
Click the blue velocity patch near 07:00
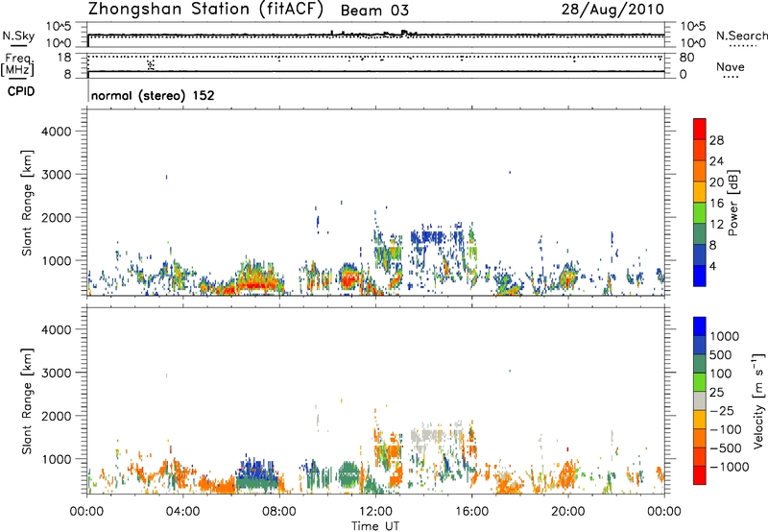click(257, 468)
